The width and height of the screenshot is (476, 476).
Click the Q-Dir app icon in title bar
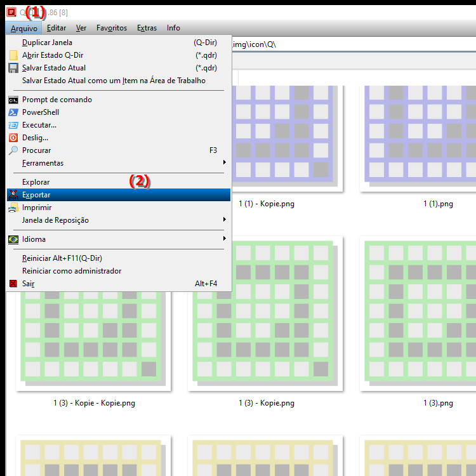click(x=11, y=12)
